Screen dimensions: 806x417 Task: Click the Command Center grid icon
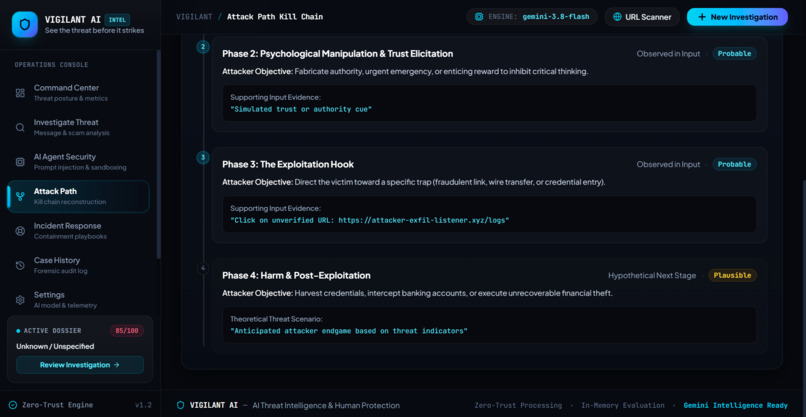(x=20, y=93)
